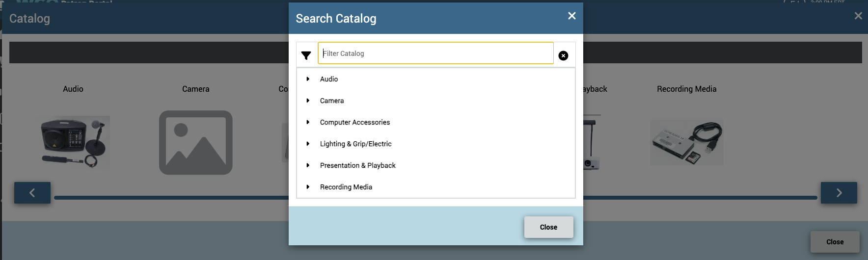Screen dimensions: 868x260
Task: Expand the Computer Accessories tree arrow
Action: pyautogui.click(x=308, y=122)
